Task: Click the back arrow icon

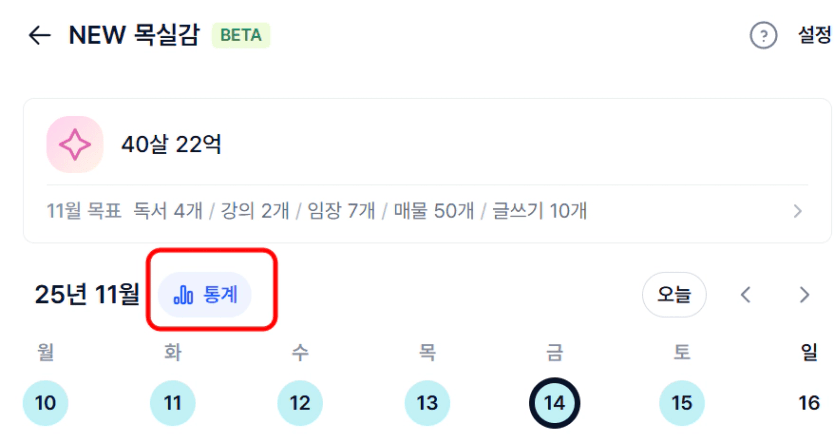Action: pos(39,36)
